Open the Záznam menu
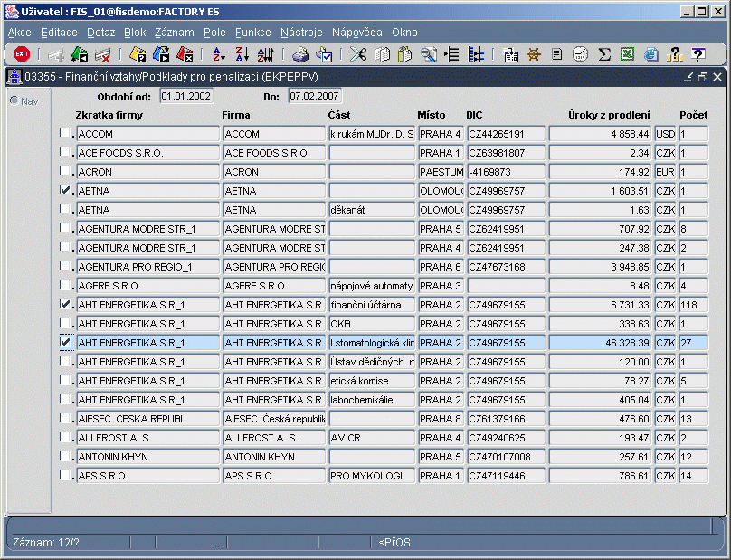731x560 pixels. tap(174, 32)
